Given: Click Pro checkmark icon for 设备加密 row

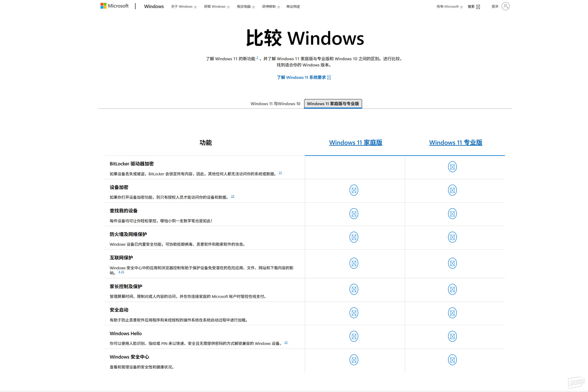Looking at the screenshot, I should (452, 190).
